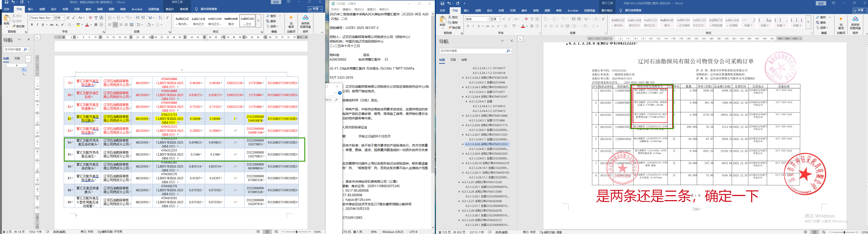Select heading 4.3.1.3.24.8 采购订单4704312333 in navigation
This screenshot has width=868, height=234.
point(487,144)
